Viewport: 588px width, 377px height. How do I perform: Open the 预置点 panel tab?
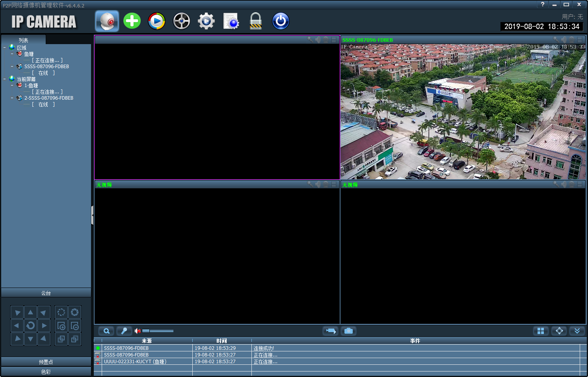point(46,362)
